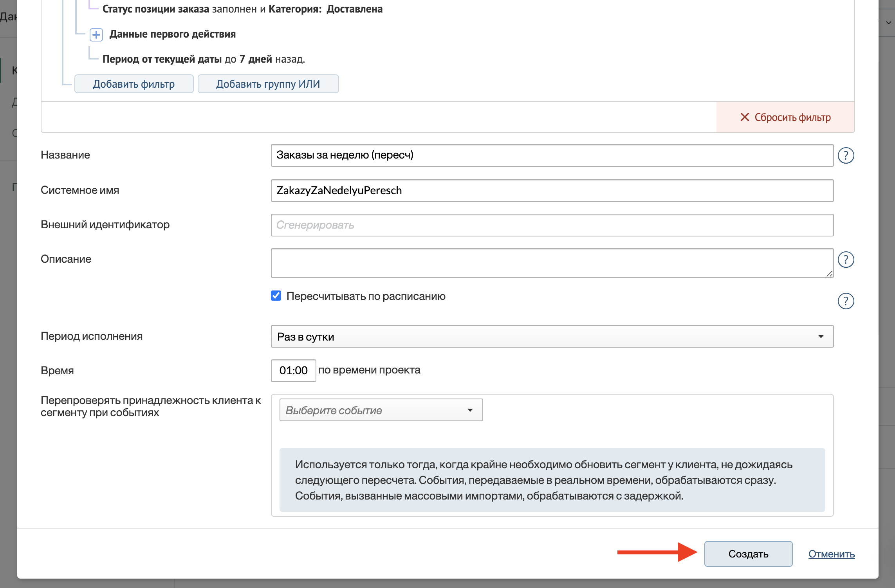Open the help icon for schedule recalculation

[846, 301]
